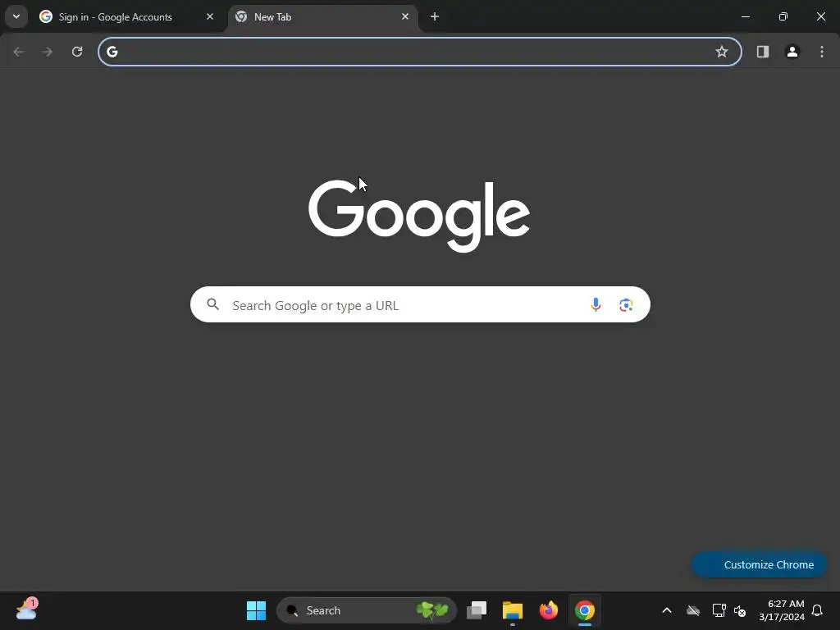Open the Windows Start menu
Viewport: 840px width, 630px height.
click(x=256, y=610)
